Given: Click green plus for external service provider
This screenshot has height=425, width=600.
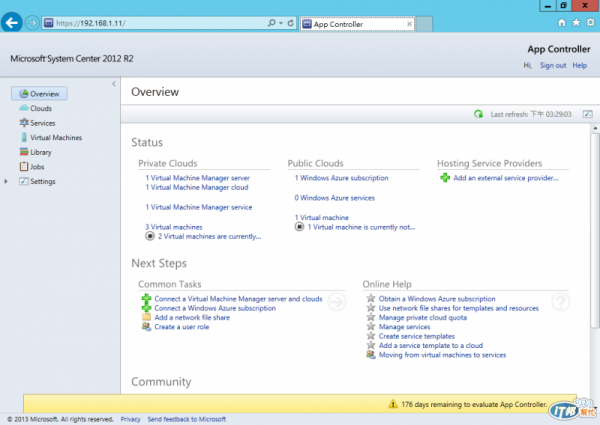Looking at the screenshot, I should (x=445, y=177).
